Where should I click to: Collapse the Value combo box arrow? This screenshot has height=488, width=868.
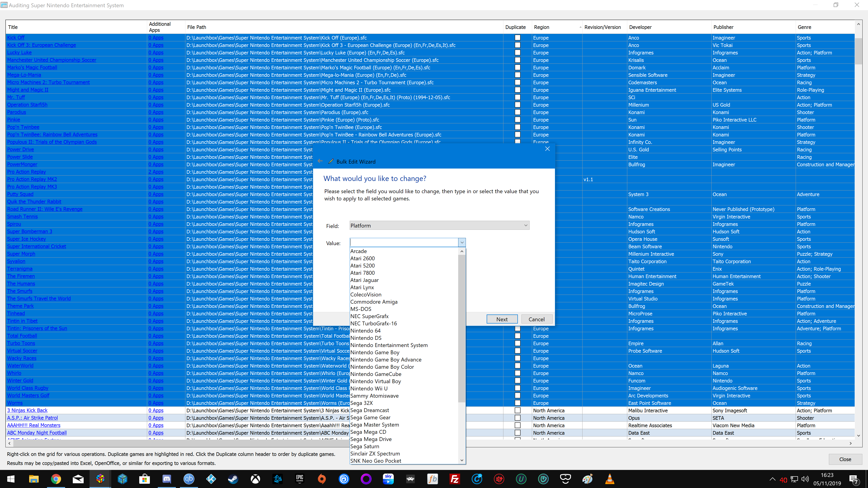pos(462,242)
